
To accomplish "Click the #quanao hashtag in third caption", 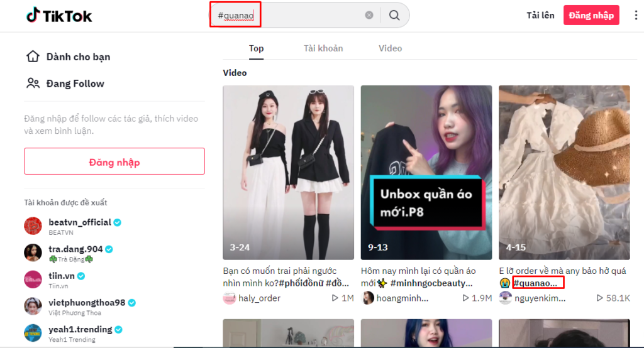I will pos(535,283).
